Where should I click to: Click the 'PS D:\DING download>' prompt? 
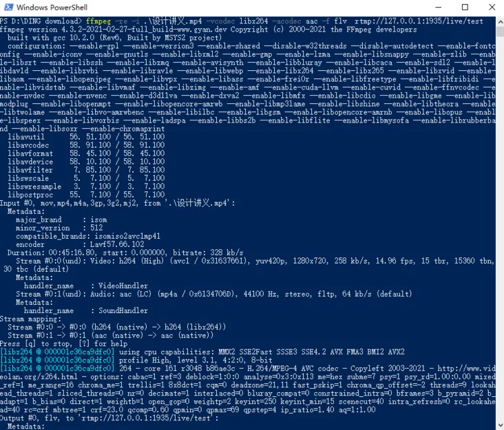pyautogui.click(x=41, y=21)
